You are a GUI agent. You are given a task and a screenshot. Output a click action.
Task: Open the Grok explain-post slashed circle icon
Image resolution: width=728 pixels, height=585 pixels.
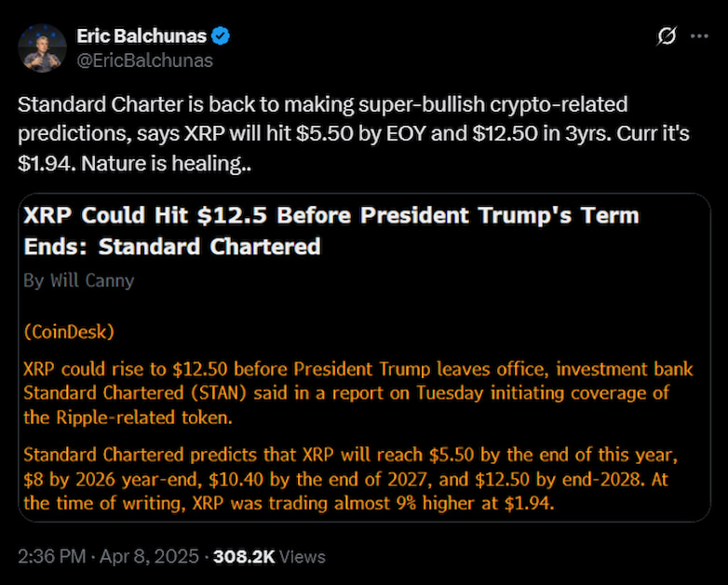click(667, 36)
